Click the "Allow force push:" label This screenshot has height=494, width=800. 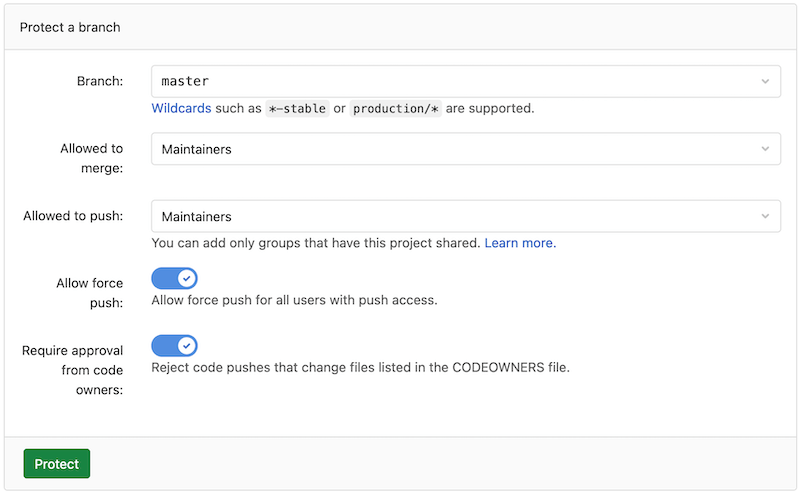(x=90, y=292)
